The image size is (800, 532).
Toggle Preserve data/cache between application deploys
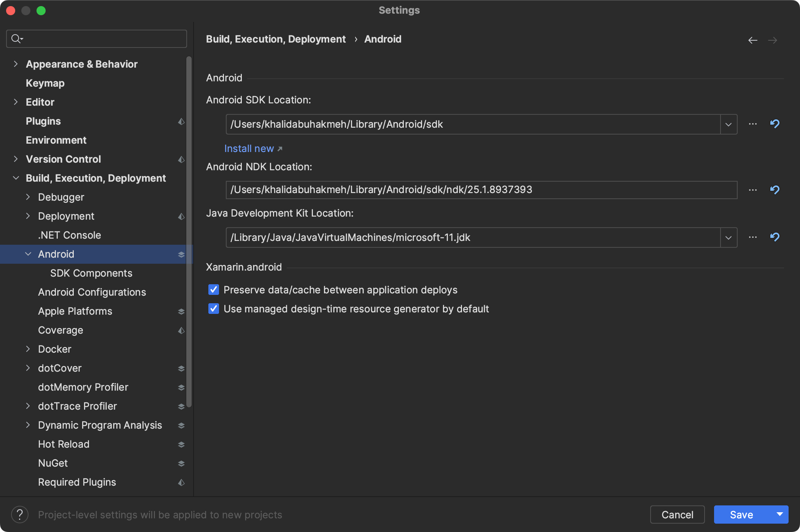214,290
